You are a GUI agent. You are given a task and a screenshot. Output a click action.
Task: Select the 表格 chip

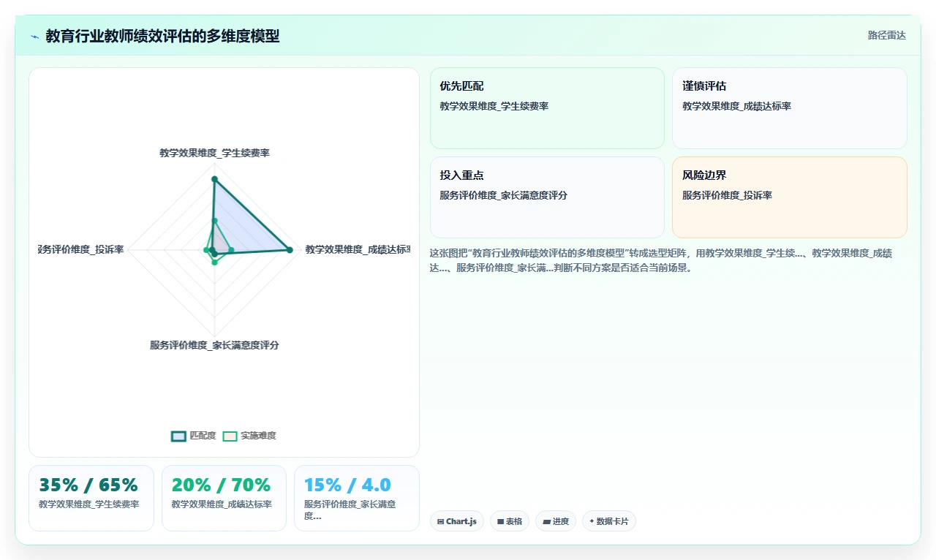(510, 521)
